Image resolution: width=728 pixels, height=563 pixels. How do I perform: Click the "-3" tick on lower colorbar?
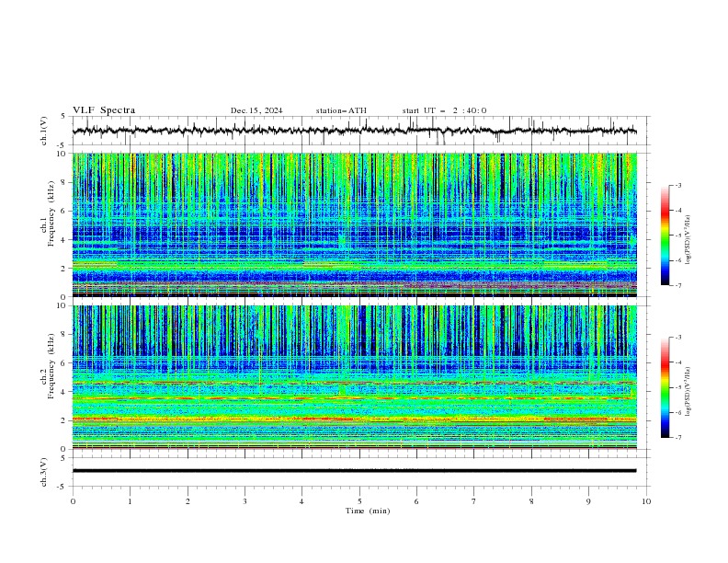678,338
